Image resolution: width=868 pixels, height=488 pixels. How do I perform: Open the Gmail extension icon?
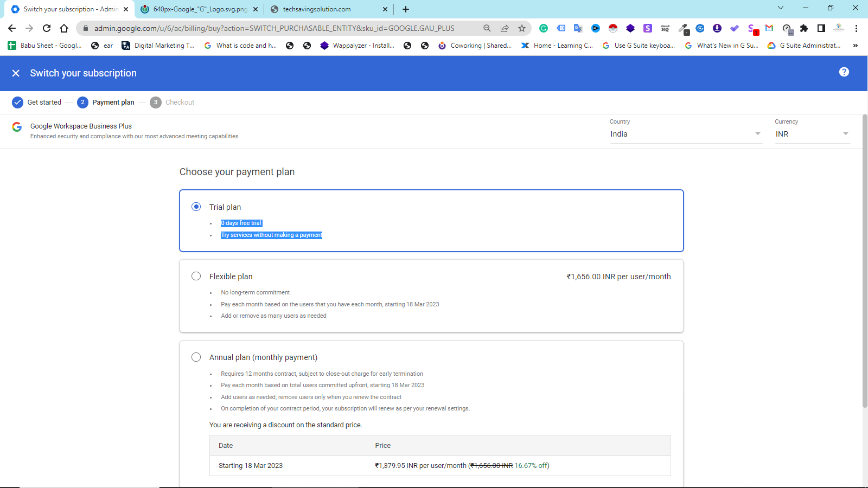769,28
